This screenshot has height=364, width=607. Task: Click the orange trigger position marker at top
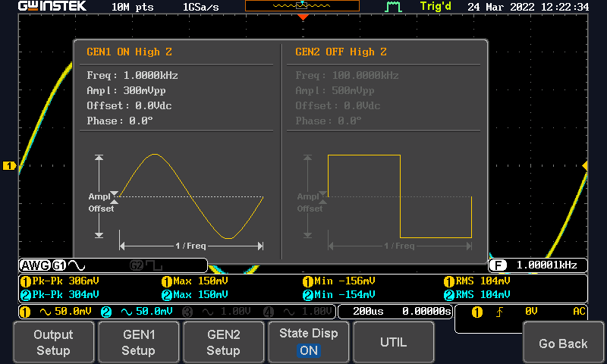303,16
